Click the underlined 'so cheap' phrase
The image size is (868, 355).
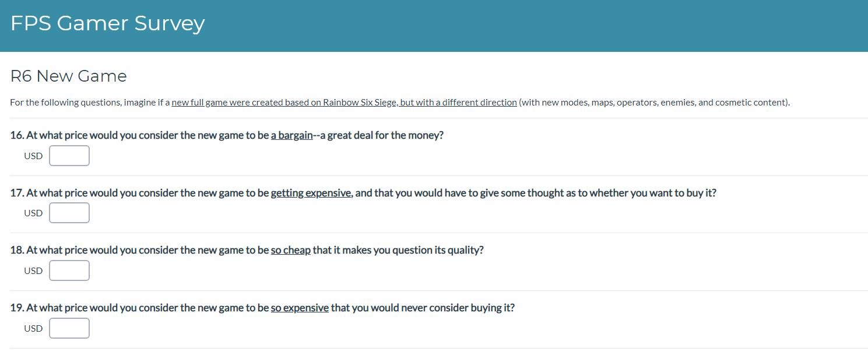[290, 250]
